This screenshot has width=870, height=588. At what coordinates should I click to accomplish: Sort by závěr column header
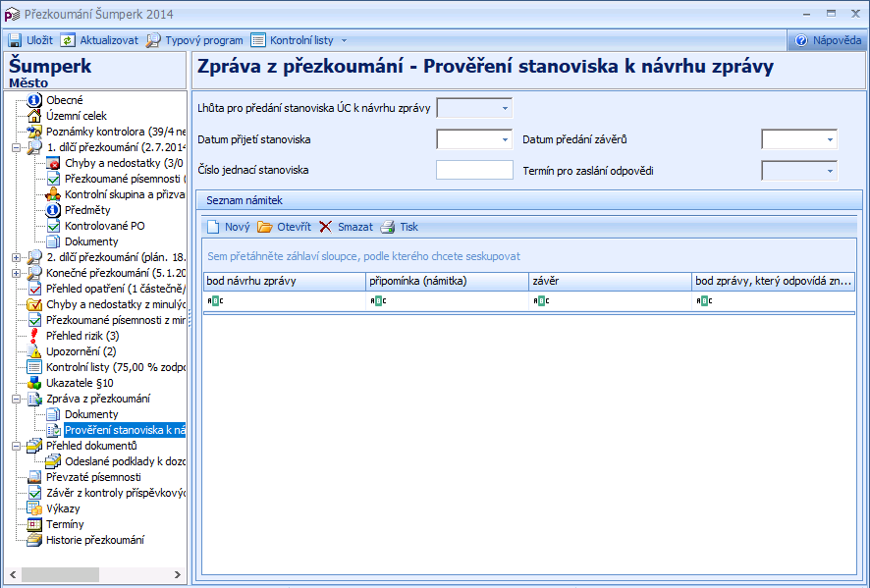(611, 282)
